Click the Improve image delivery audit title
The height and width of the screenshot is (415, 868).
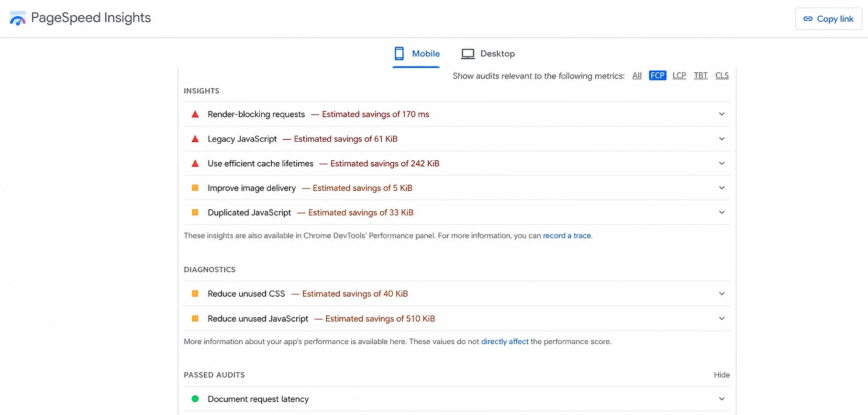pos(252,188)
